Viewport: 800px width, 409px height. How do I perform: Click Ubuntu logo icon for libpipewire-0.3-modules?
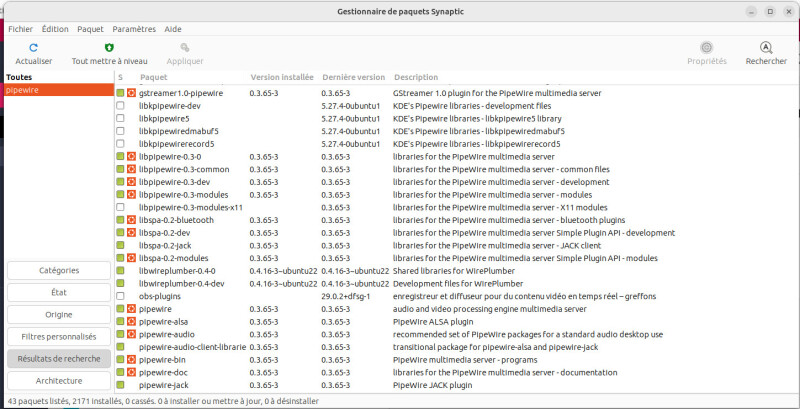(131, 195)
